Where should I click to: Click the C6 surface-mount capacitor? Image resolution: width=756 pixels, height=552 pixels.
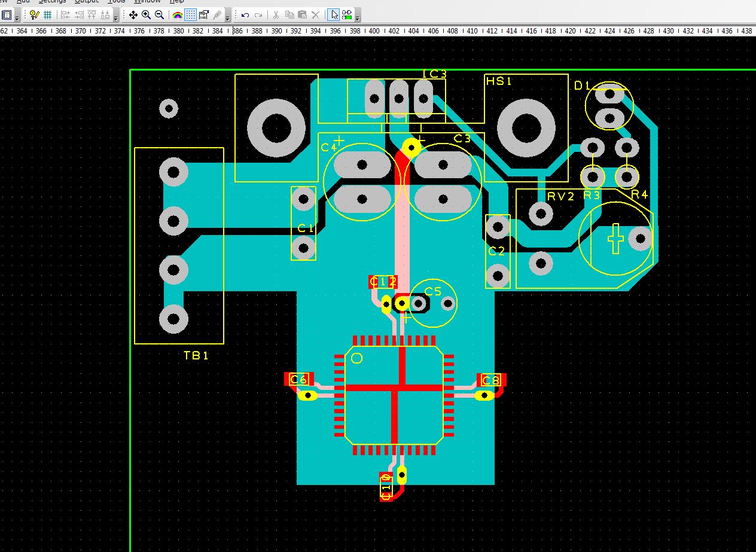point(298,379)
